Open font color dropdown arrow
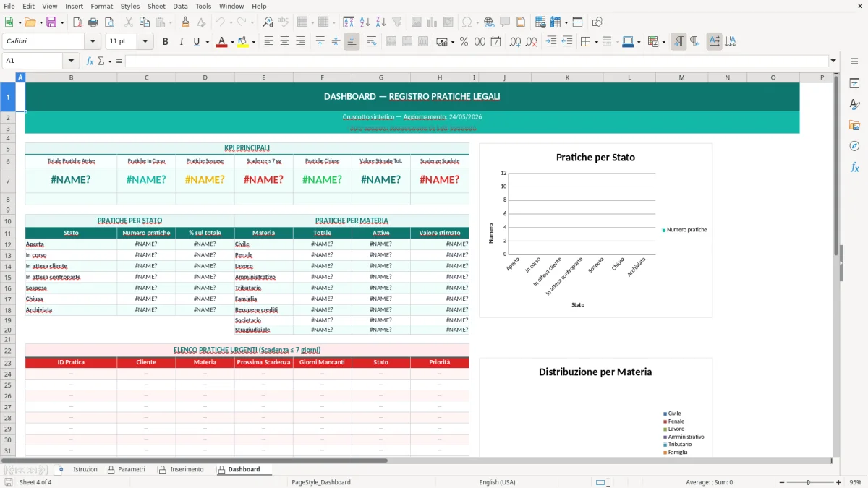This screenshot has width=868, height=488. [x=231, y=42]
